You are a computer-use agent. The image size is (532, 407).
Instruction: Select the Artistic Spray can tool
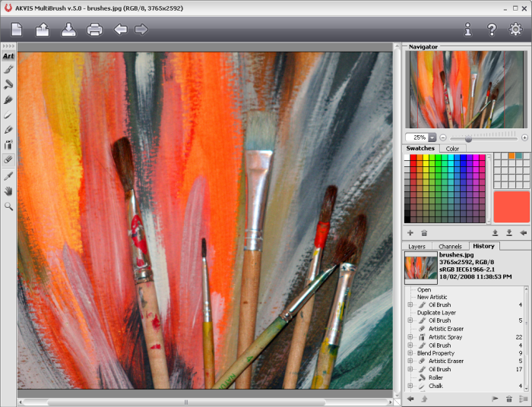click(x=8, y=145)
